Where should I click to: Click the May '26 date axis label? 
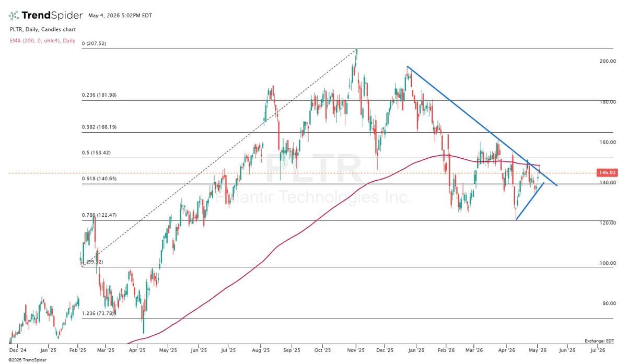538,351
